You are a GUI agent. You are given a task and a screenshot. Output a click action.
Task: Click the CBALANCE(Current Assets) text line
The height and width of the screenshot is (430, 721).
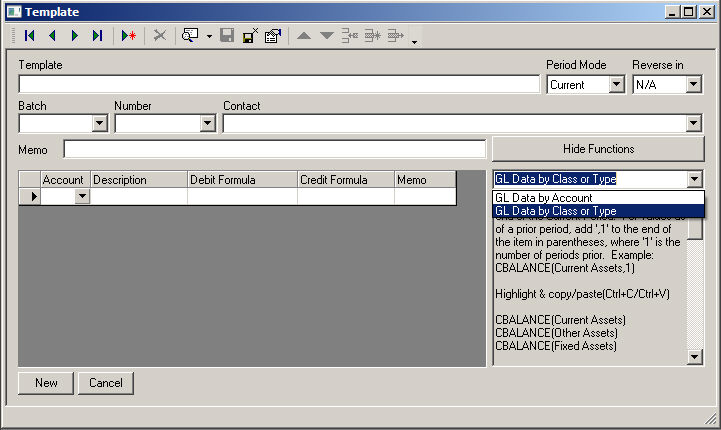[x=561, y=320]
